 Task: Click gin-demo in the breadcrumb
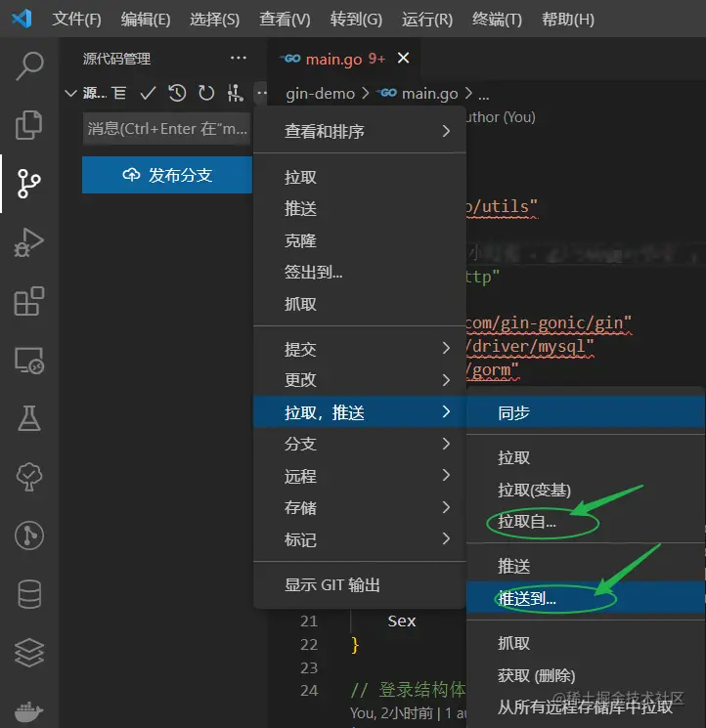[320, 94]
